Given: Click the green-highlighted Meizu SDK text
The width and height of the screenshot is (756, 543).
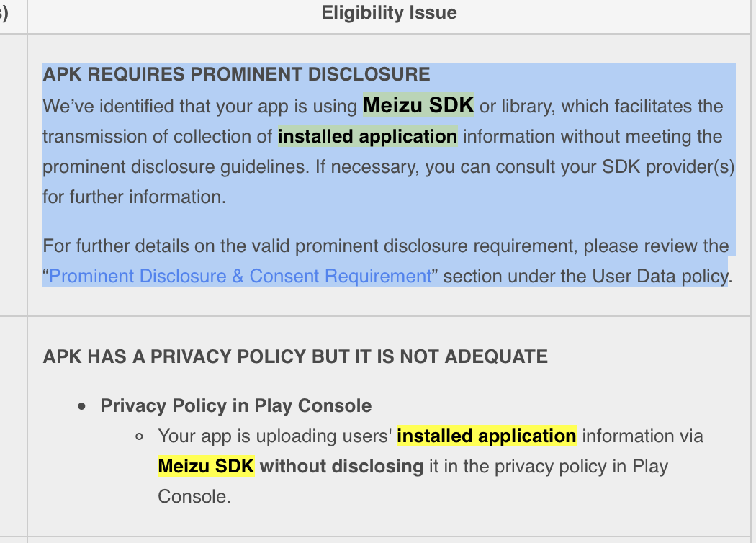Looking at the screenshot, I should pyautogui.click(x=418, y=105).
